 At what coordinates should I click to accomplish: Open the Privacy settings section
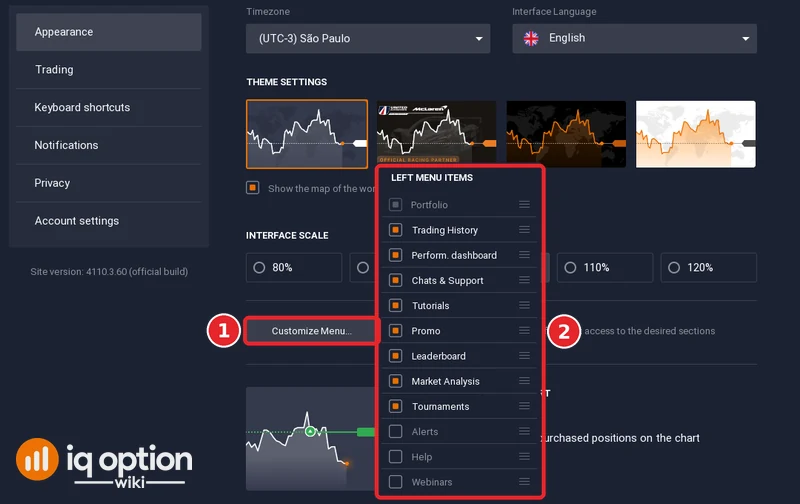coord(109,183)
